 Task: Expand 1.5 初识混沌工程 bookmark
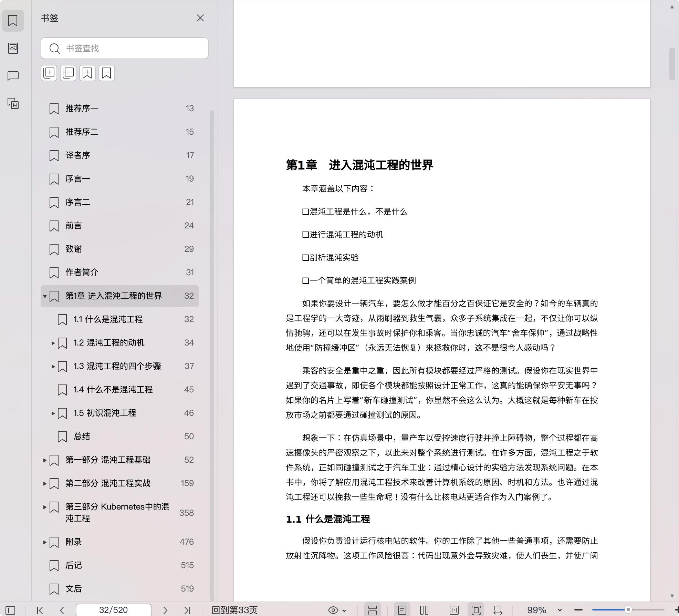[x=53, y=413]
